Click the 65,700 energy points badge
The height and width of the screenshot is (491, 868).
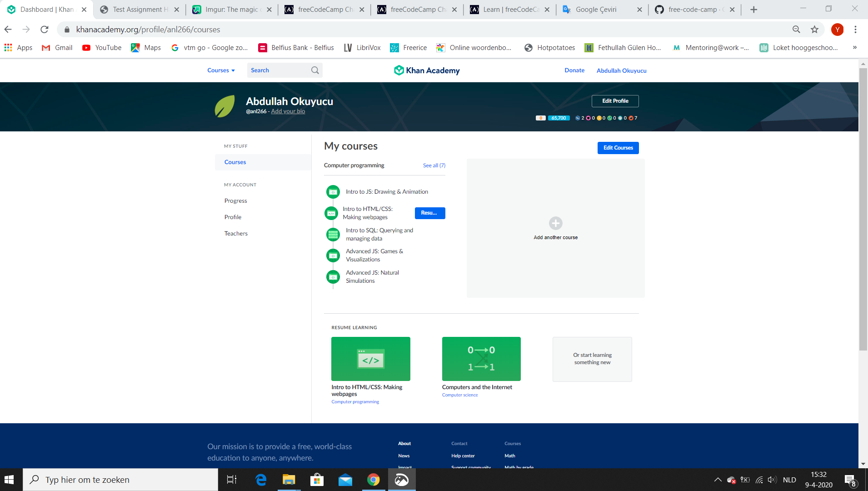pos(559,118)
